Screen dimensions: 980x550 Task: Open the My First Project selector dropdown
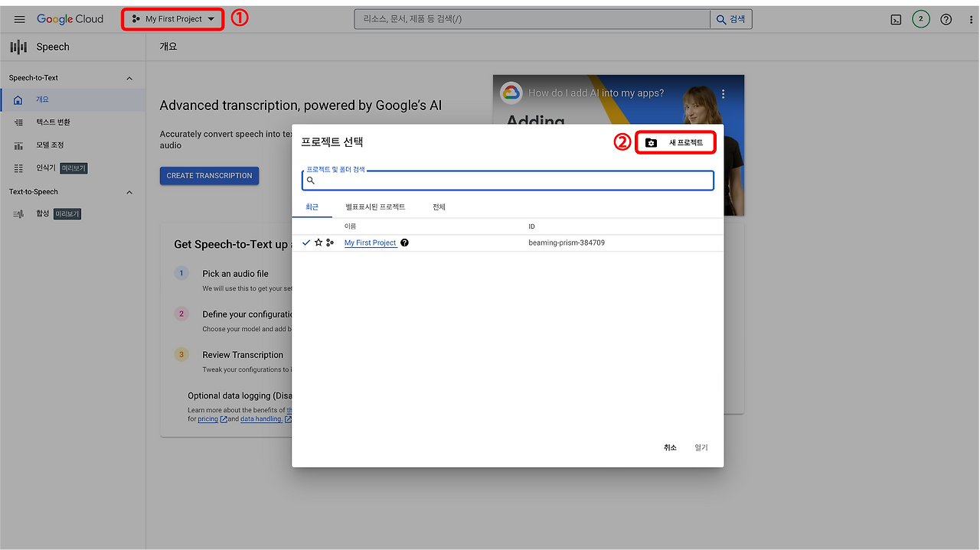[x=171, y=18]
